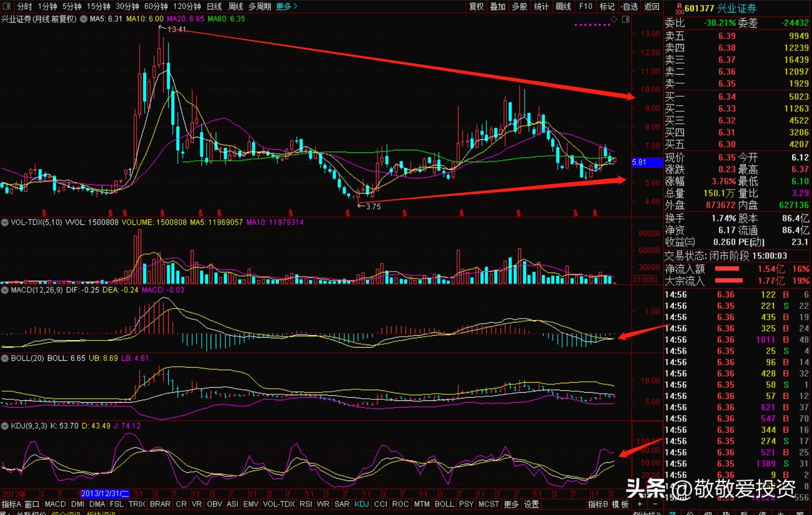812x515 pixels.
Task: Click the minus zoom icon bottom right
Action: click(655, 504)
